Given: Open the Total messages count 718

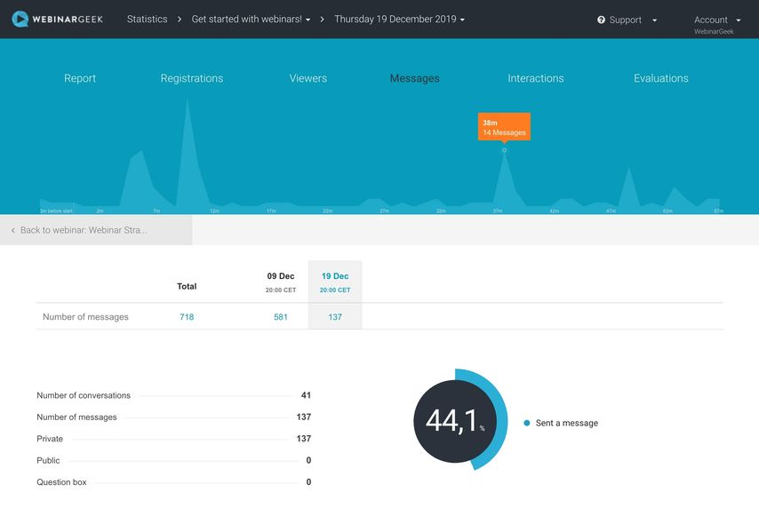Looking at the screenshot, I should 187,316.
